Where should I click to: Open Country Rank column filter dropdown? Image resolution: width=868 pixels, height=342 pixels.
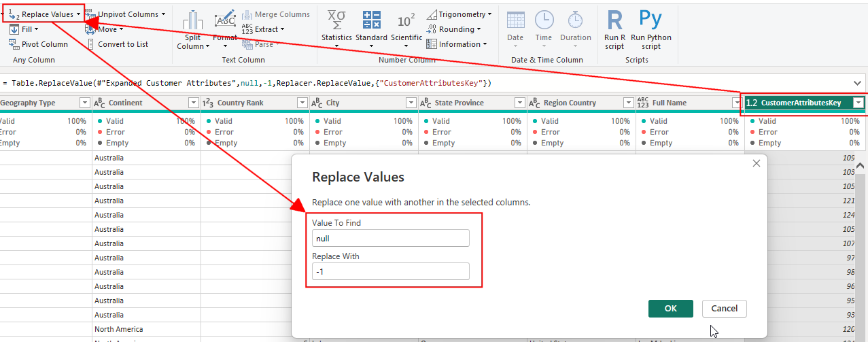click(x=302, y=103)
